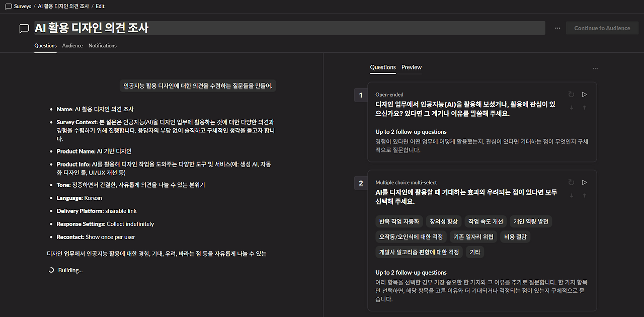Screen dimensions: 644x317
Task: Click the 'Multiple choice multi-select' type label
Action: point(406,183)
